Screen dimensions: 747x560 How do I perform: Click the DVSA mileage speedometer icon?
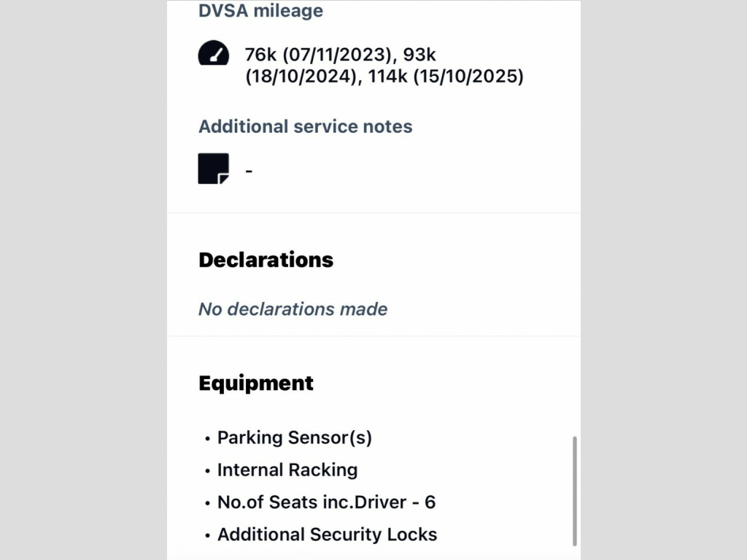click(213, 54)
